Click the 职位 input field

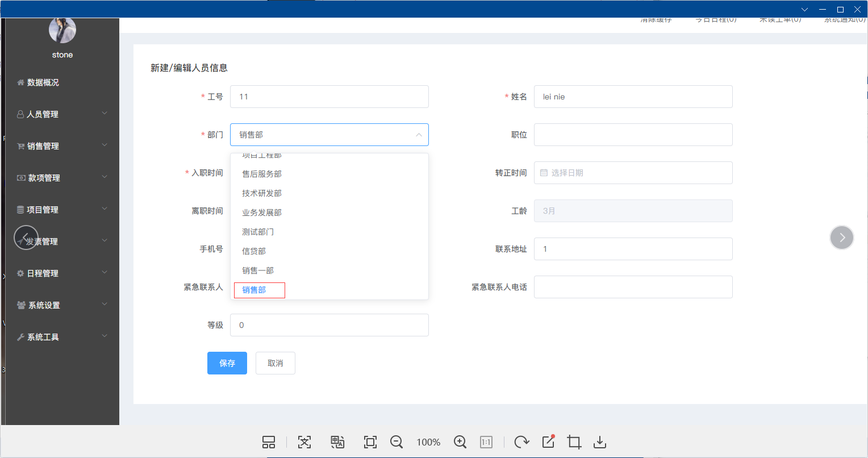pos(633,135)
